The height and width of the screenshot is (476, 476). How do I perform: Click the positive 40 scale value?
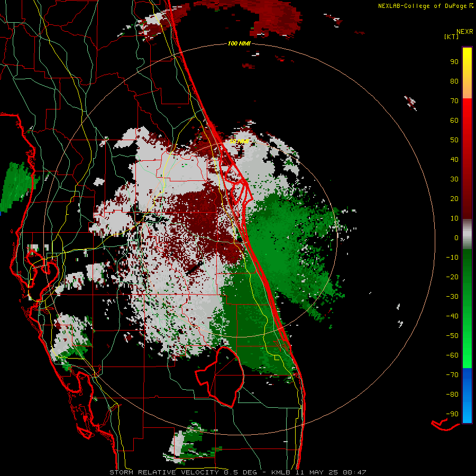click(x=454, y=160)
